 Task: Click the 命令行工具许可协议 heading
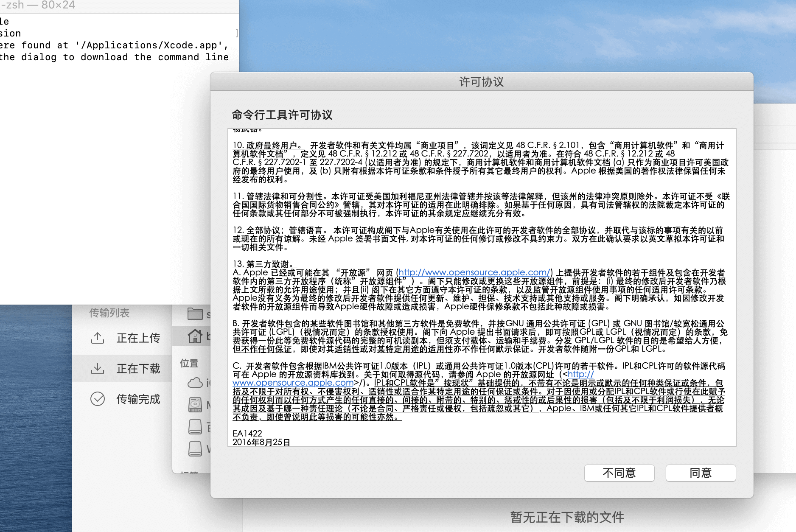[x=282, y=115]
